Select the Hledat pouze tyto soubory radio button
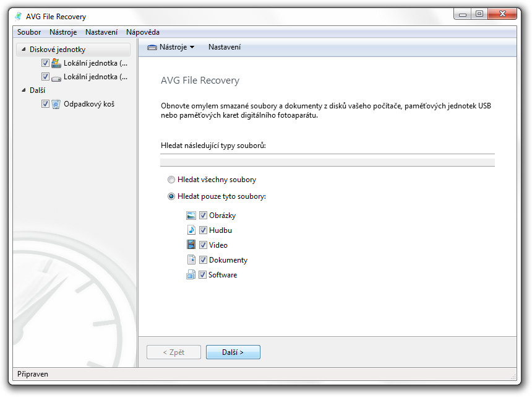Screen dimensions: 532x397 tap(171, 196)
